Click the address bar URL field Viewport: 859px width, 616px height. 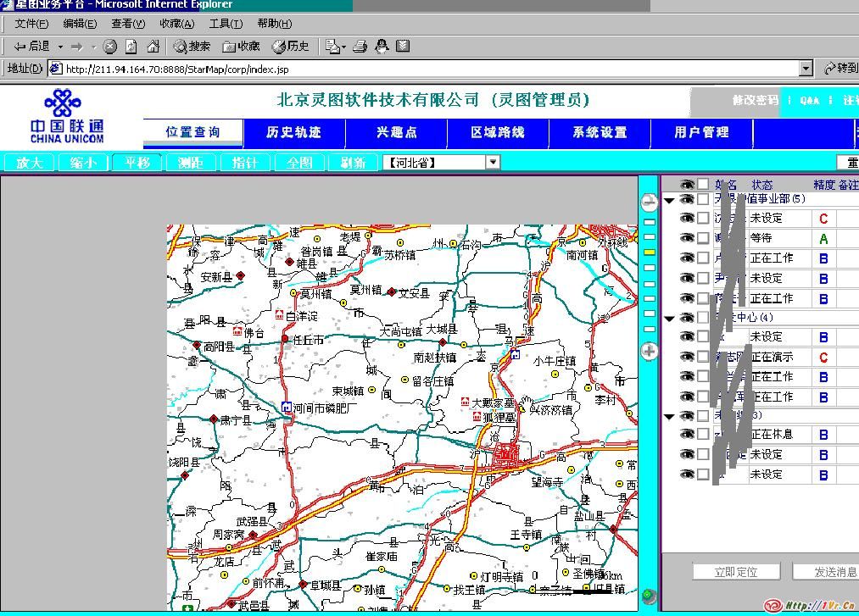click(x=424, y=69)
